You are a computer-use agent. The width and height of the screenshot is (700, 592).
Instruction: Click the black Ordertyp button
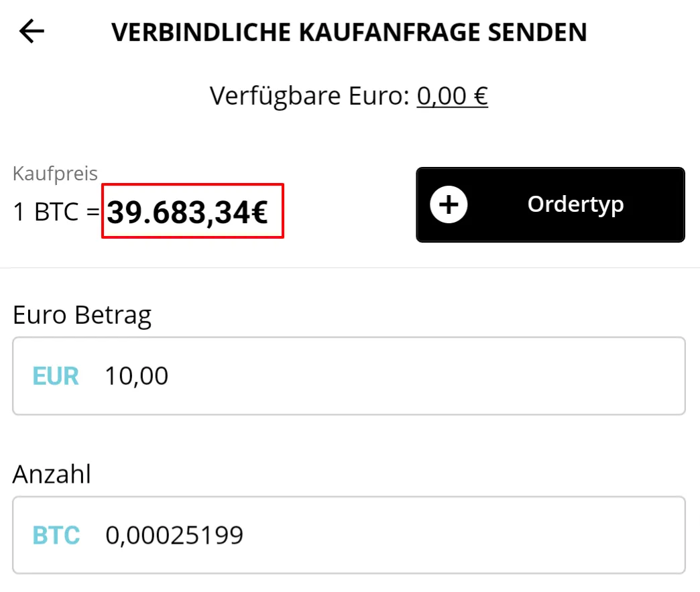550,204
